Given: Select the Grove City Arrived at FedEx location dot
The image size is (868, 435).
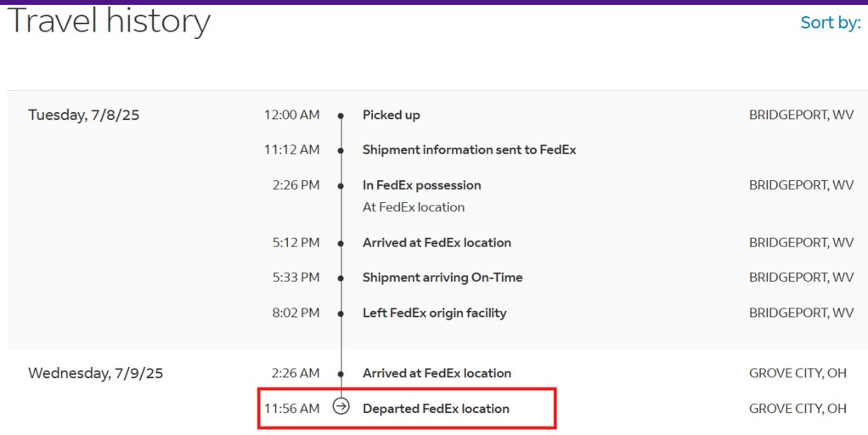Looking at the screenshot, I should tap(341, 374).
